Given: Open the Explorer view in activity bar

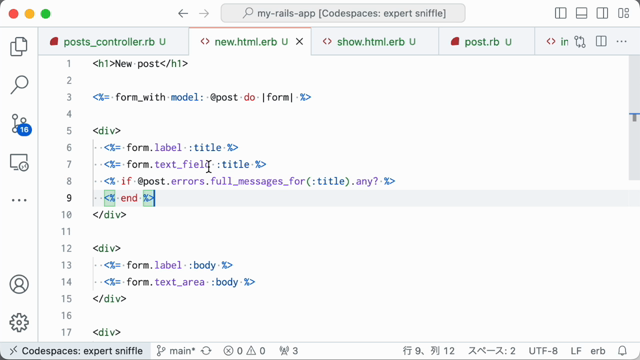Looking at the screenshot, I should (19, 46).
